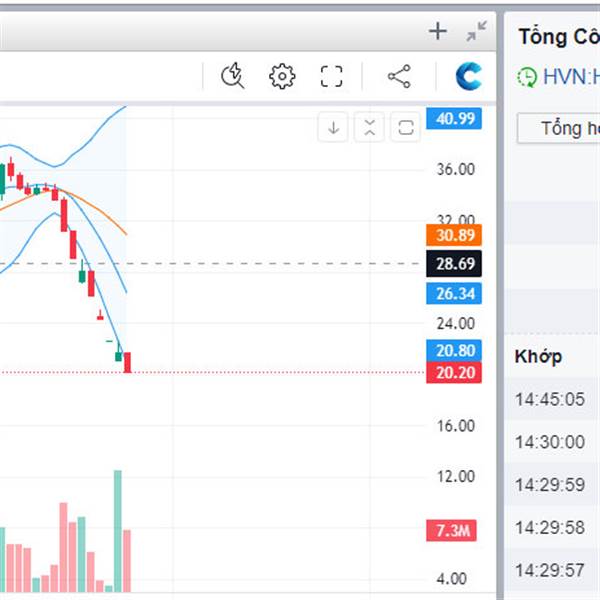The image size is (600, 600).
Task: Click the 7.3M volume label
Action: (x=453, y=531)
